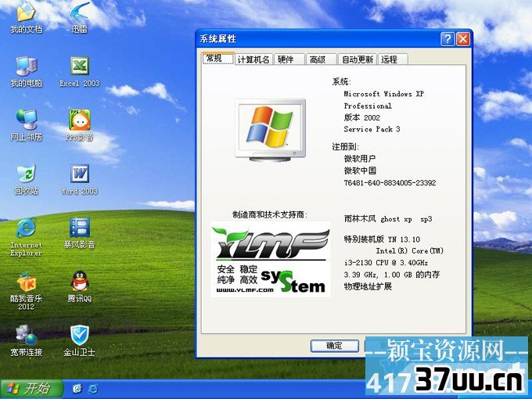532x399 pixels.
Task: Launch 迅雷 from the desktop
Action: [79, 18]
